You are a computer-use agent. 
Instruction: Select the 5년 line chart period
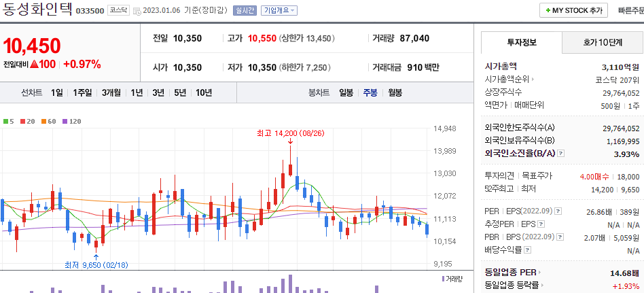click(x=180, y=92)
